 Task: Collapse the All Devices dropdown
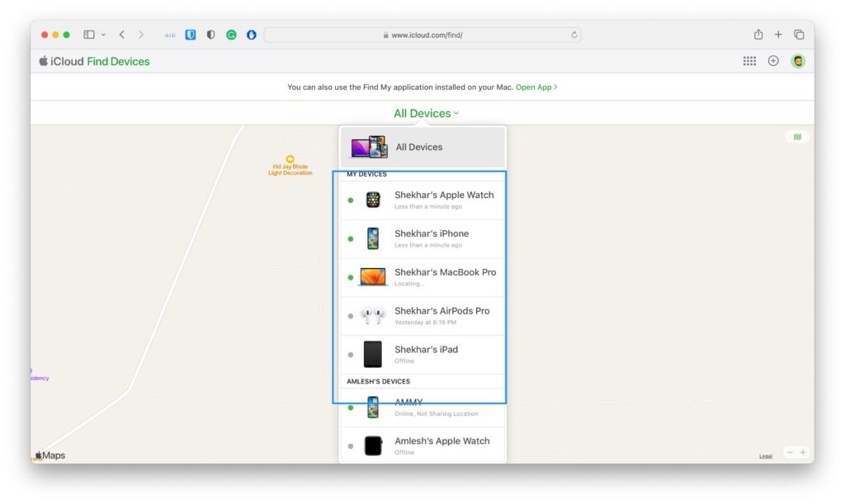tap(427, 113)
